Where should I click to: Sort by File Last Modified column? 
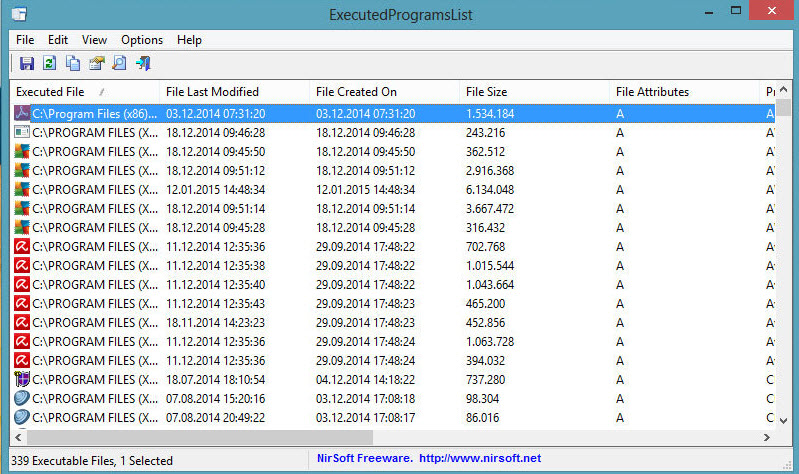(x=234, y=92)
